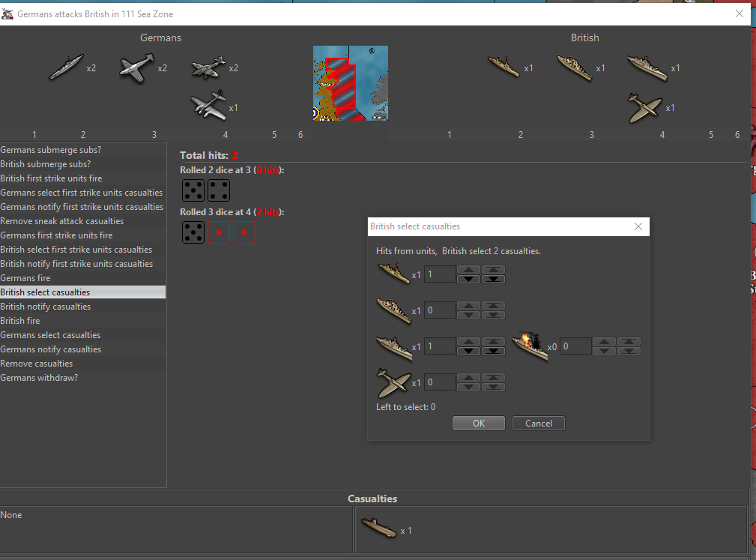
Task: Click the 111 Sea Zone map thumbnail
Action: (x=350, y=83)
